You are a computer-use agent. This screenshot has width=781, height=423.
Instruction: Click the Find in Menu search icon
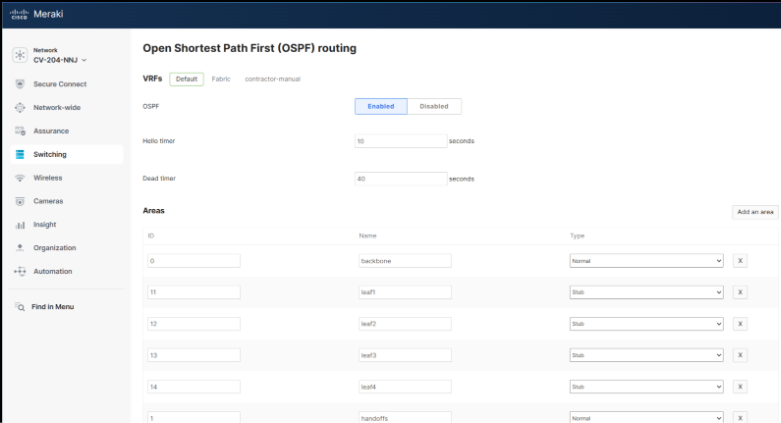pos(20,307)
